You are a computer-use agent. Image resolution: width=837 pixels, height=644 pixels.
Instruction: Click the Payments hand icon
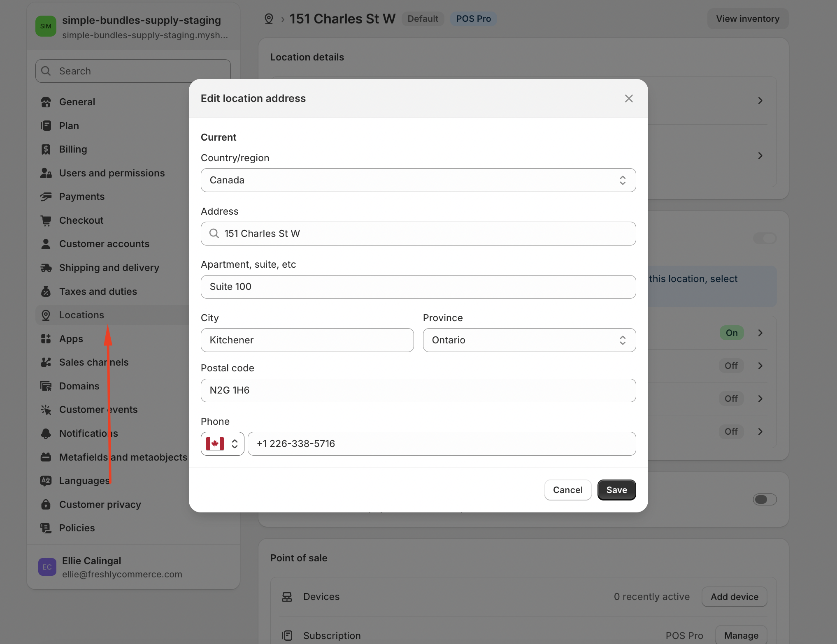tap(46, 197)
